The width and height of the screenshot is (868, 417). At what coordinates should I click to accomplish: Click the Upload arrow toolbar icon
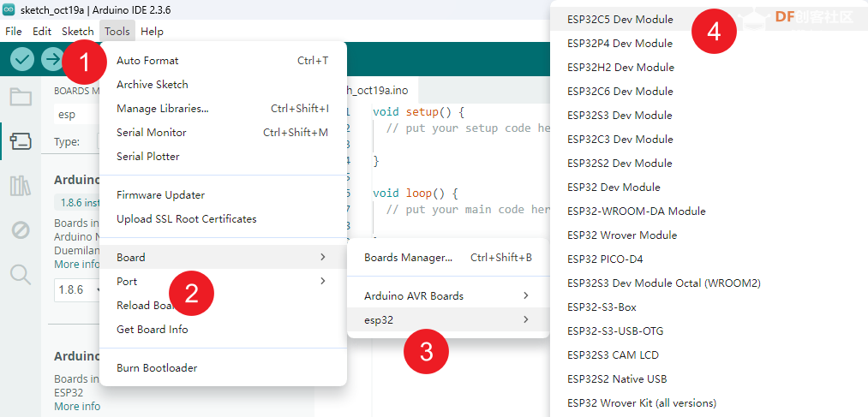coord(52,59)
